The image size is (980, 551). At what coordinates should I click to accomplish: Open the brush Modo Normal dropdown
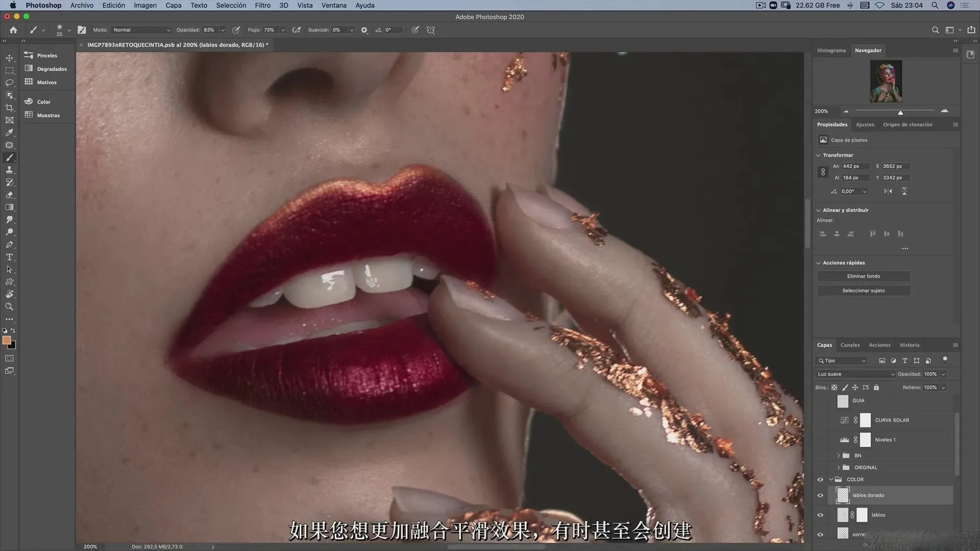[x=141, y=30]
